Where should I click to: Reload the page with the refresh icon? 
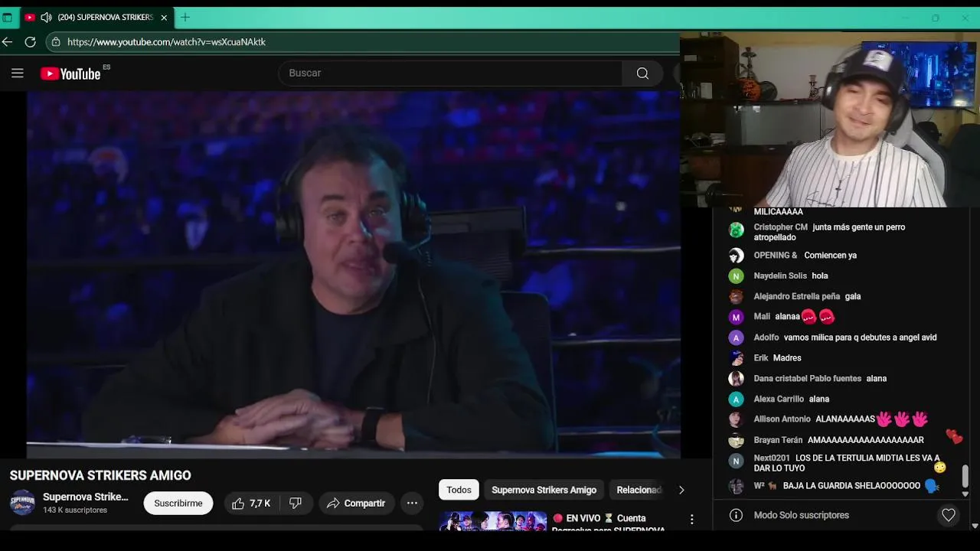[31, 42]
